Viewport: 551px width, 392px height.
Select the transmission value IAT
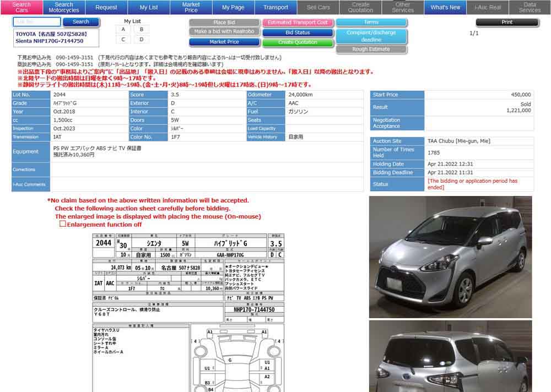[57, 137]
